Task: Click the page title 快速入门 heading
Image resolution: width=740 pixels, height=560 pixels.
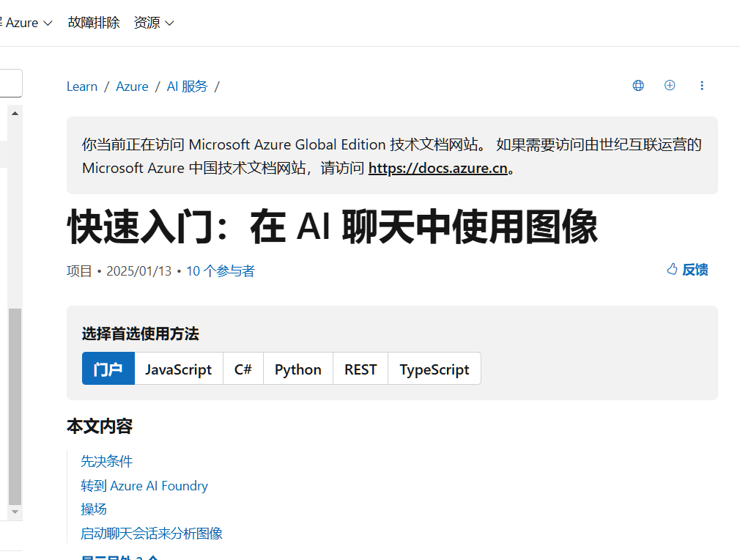Action: click(x=332, y=227)
